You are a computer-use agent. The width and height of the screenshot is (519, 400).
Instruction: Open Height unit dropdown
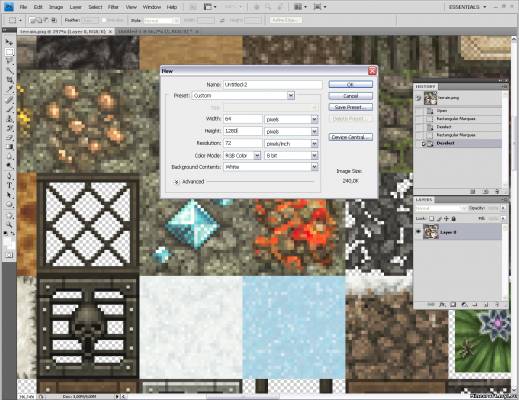(x=314, y=131)
